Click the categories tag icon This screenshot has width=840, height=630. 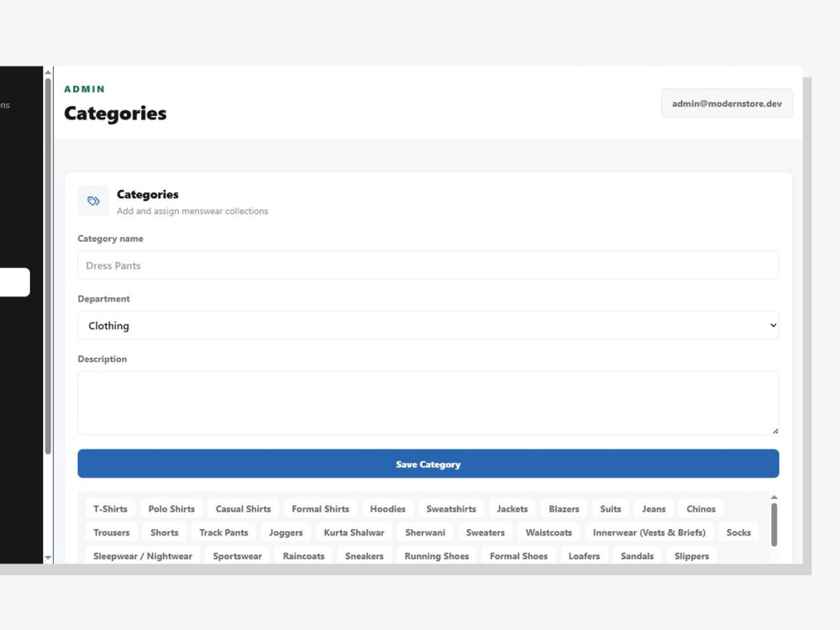(93, 201)
